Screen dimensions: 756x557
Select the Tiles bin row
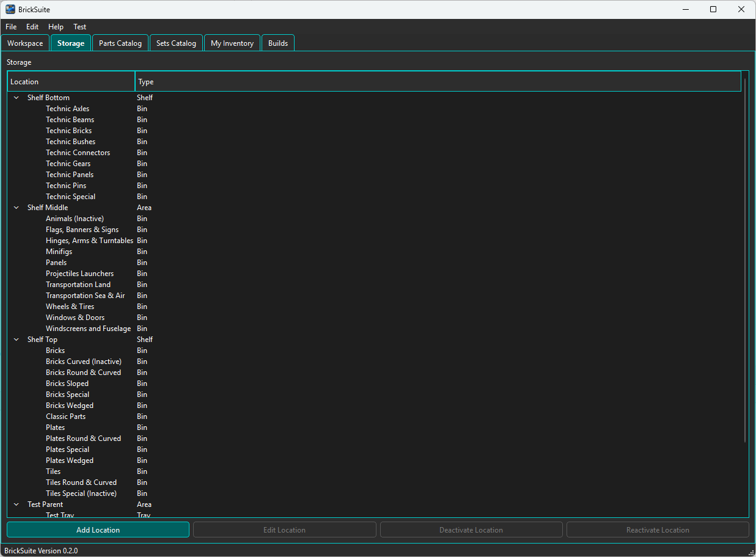tap(375, 471)
